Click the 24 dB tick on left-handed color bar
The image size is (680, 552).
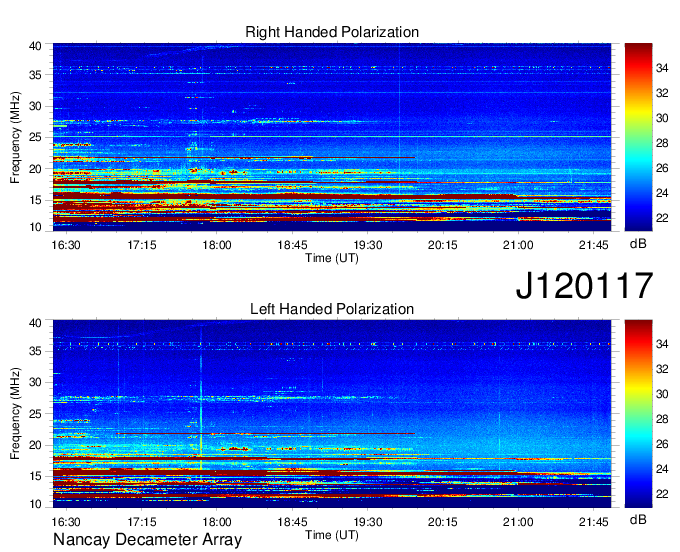pyautogui.click(x=662, y=469)
